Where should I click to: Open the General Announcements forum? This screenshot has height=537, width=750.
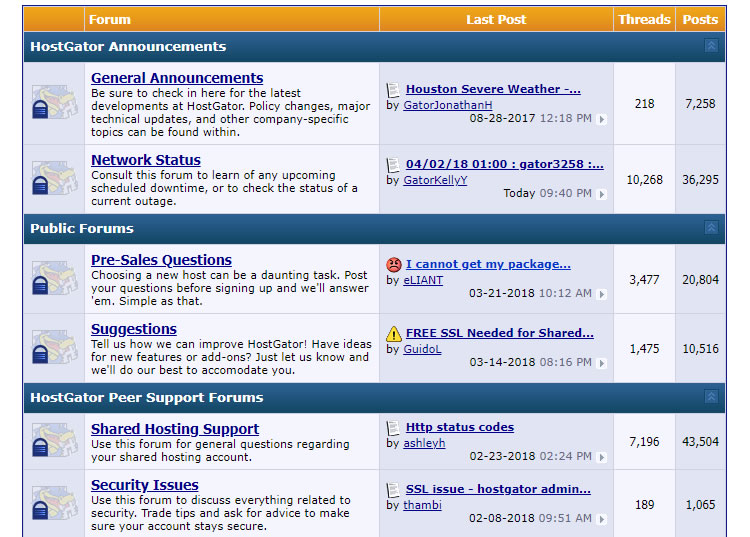[x=177, y=78]
